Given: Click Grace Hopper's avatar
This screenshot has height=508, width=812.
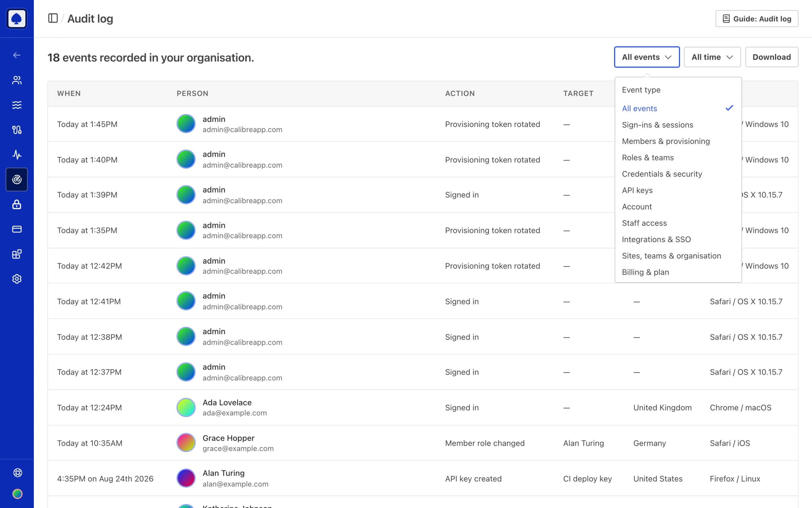Looking at the screenshot, I should pos(186,443).
